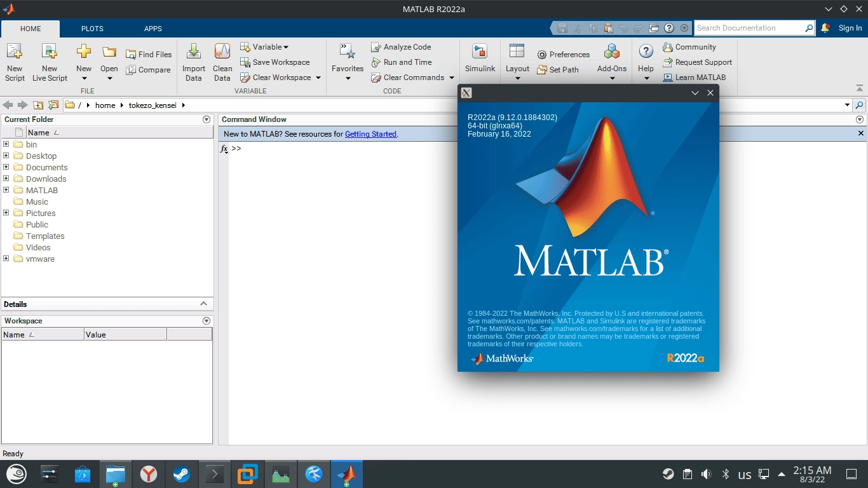Open Current Folder panel actions menu
The height and width of the screenshot is (488, 868).
tap(207, 119)
